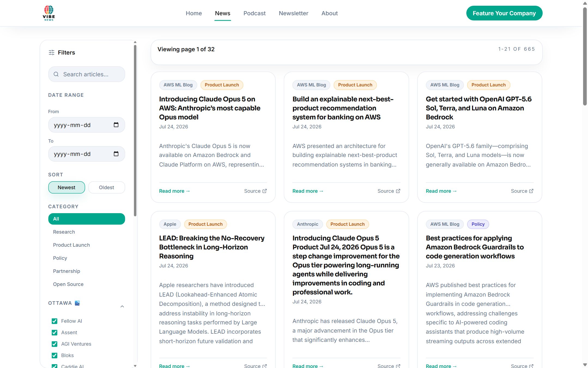This screenshot has width=588, height=368.
Task: Filter by Research category
Action: pyautogui.click(x=87, y=232)
